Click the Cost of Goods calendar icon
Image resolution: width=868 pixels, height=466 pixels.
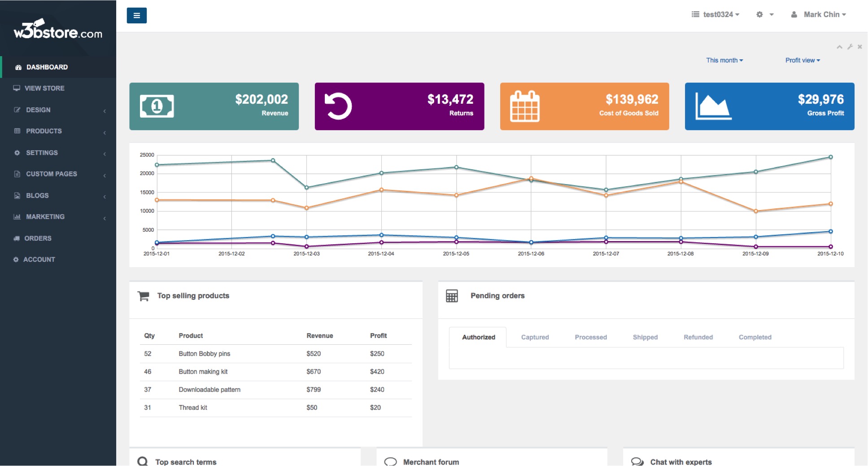pyautogui.click(x=524, y=106)
